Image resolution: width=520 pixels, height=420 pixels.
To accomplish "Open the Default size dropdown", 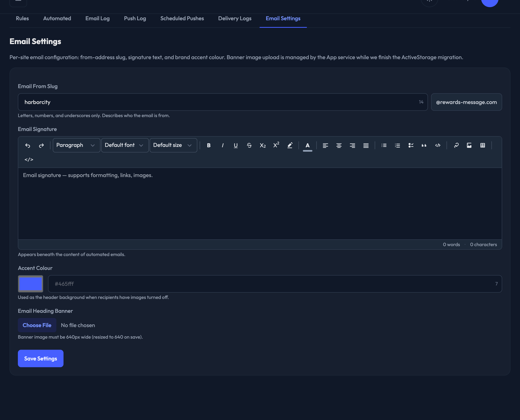I will pos(173,145).
